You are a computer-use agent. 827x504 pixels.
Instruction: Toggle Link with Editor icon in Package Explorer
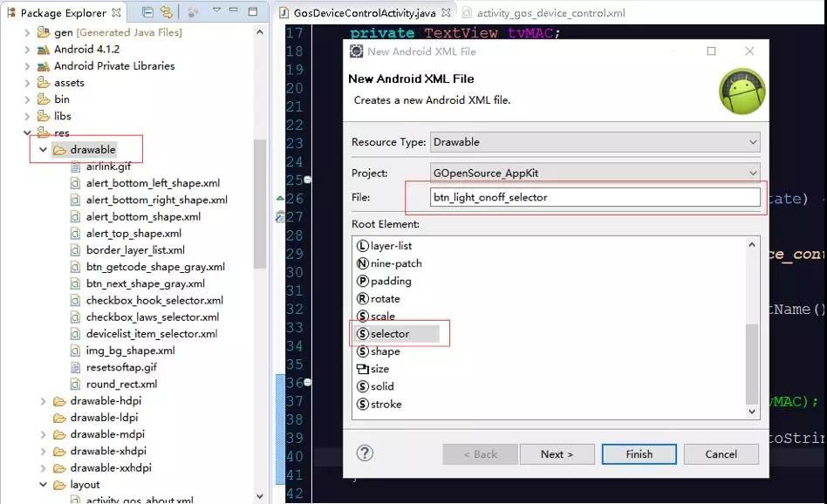[x=166, y=12]
